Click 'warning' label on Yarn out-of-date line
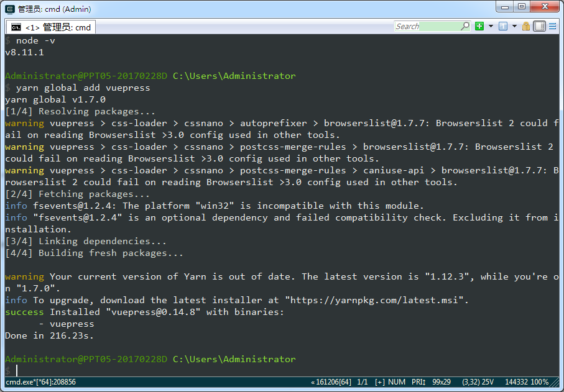Screen dimensions: 564x392 click(x=24, y=276)
